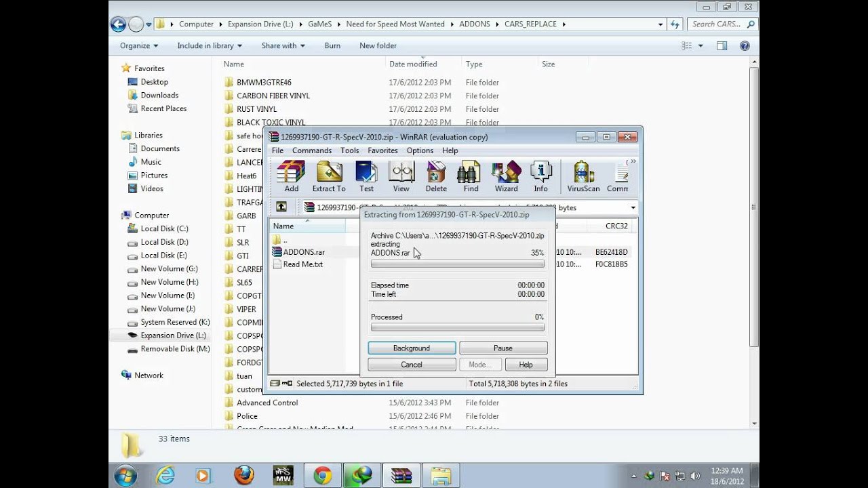Sort by the Date modified column header
Screen dimensions: 868x488
(x=422, y=64)
